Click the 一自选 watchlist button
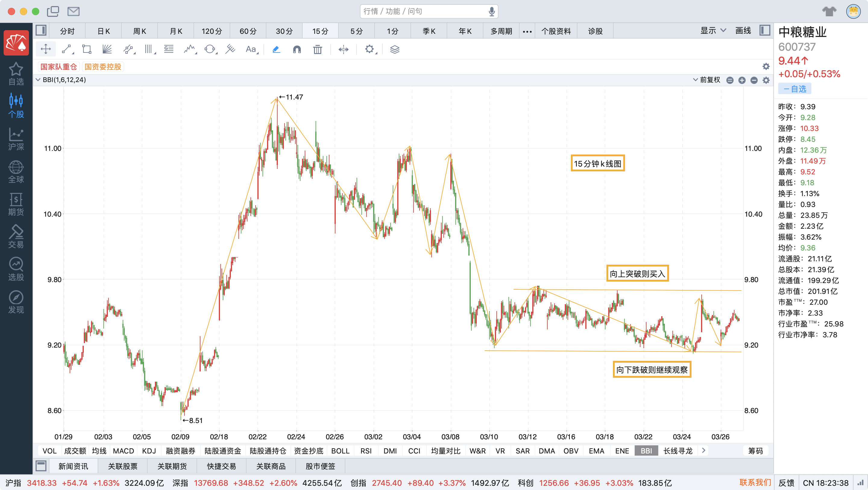This screenshot has width=868, height=490. (794, 89)
